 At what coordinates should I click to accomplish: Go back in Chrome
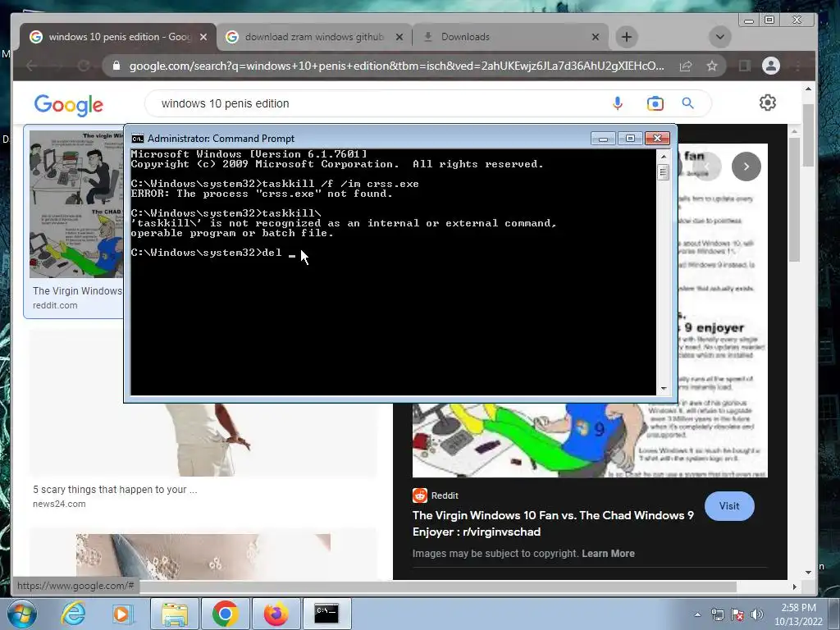point(32,66)
